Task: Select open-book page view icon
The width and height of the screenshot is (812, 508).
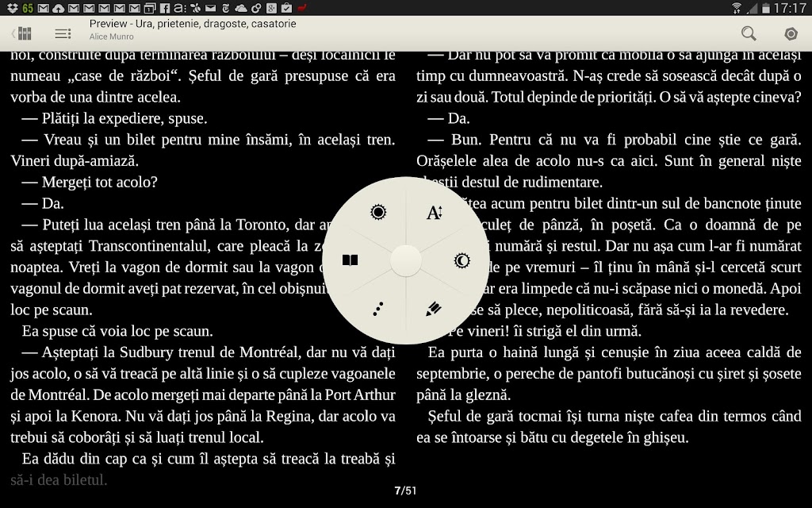Action: pyautogui.click(x=350, y=260)
